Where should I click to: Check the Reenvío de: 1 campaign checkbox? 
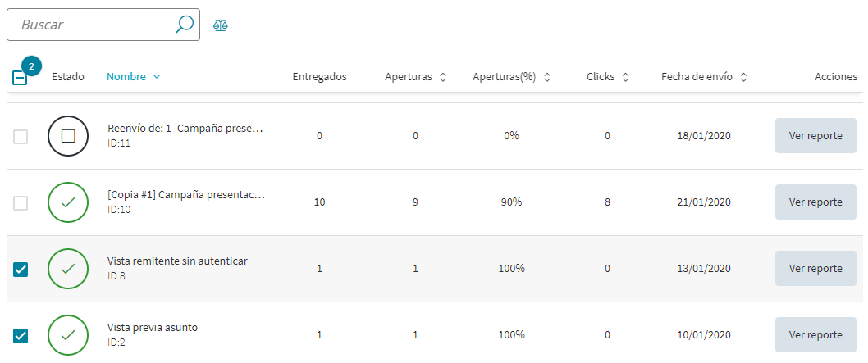click(x=21, y=137)
